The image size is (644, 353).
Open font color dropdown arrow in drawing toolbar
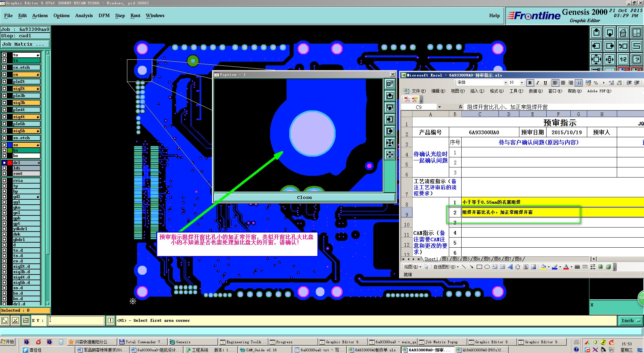571,267
